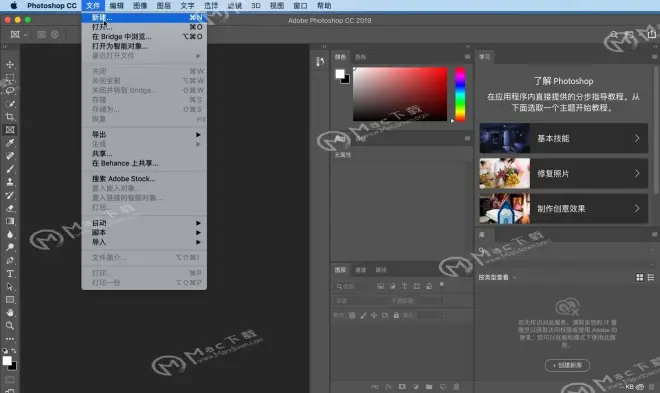Screen dimensions: 660x393
Task: Select the Crop tool
Action: pyautogui.click(x=10, y=117)
